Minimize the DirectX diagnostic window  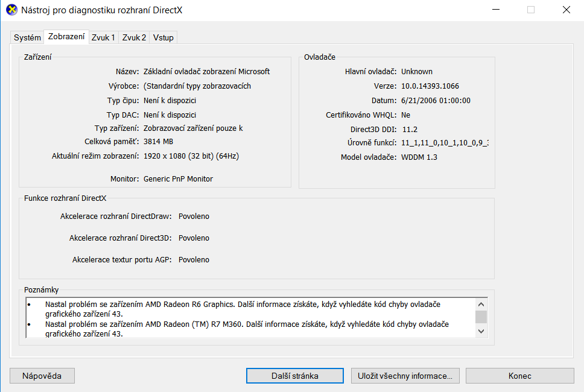pos(496,10)
